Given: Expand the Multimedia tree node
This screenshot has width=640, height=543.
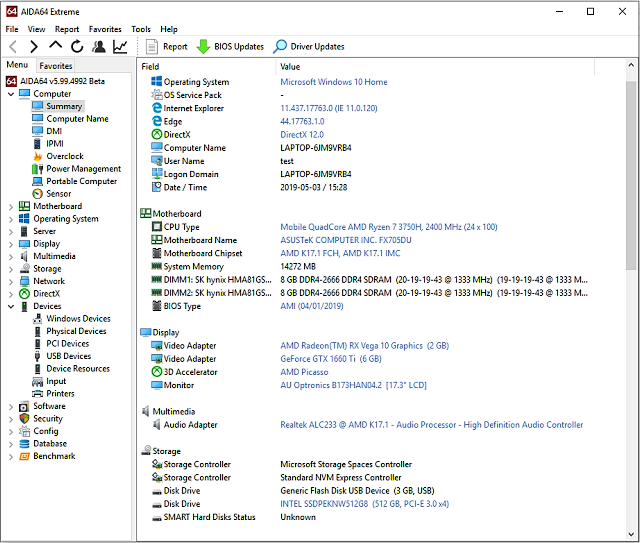Looking at the screenshot, I should [x=11, y=257].
